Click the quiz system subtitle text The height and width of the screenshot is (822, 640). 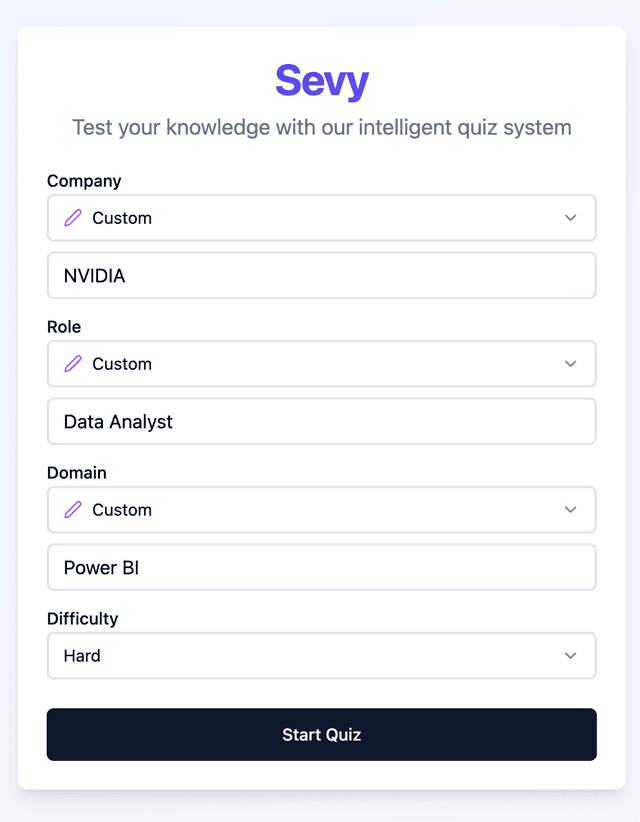(320, 127)
